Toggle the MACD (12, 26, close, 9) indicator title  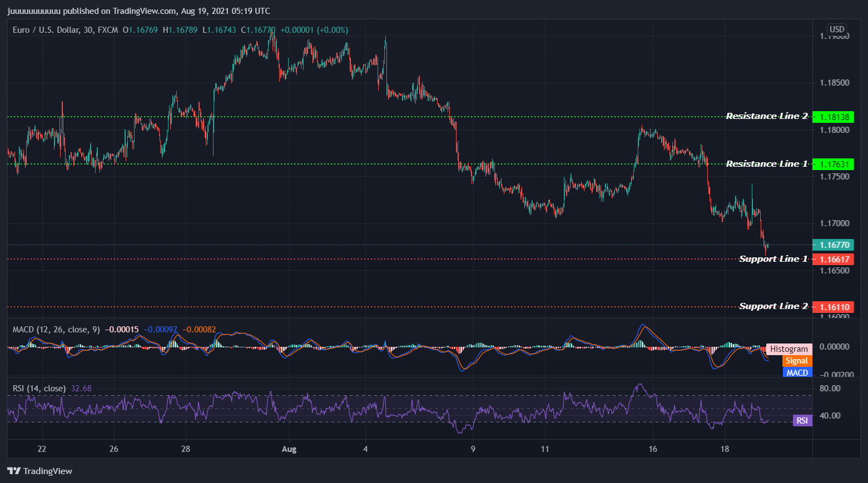click(56, 329)
